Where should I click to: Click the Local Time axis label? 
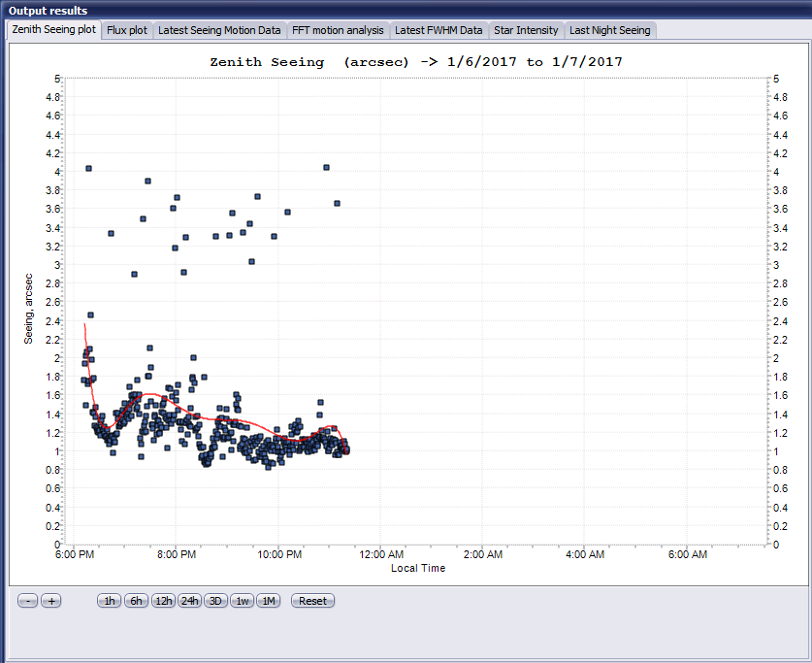pos(418,568)
